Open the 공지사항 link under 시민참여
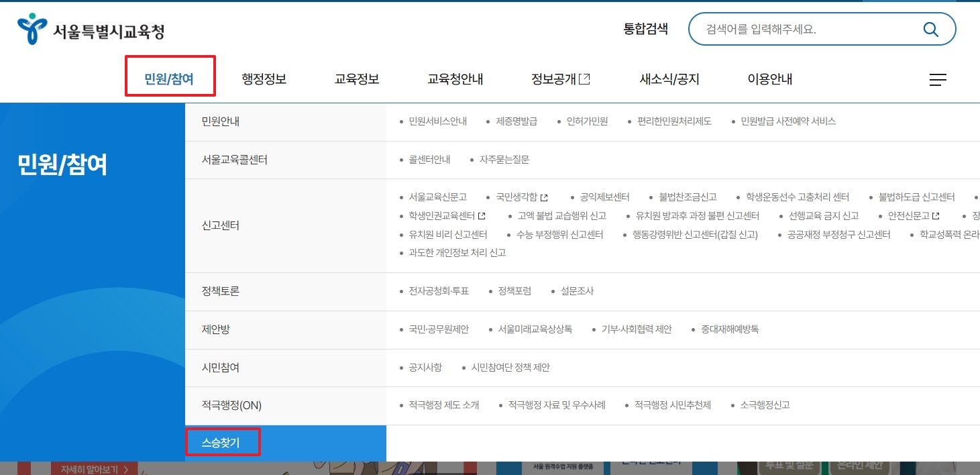Image resolution: width=980 pixels, height=475 pixels. point(425,368)
